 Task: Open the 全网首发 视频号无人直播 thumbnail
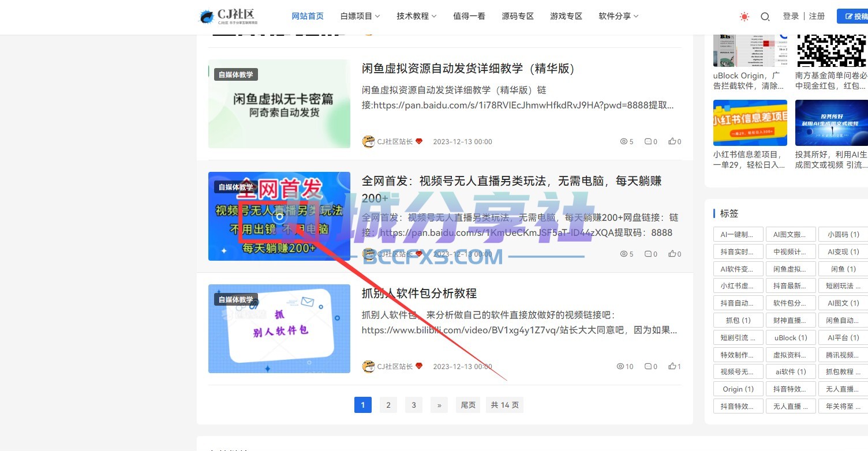tap(279, 216)
